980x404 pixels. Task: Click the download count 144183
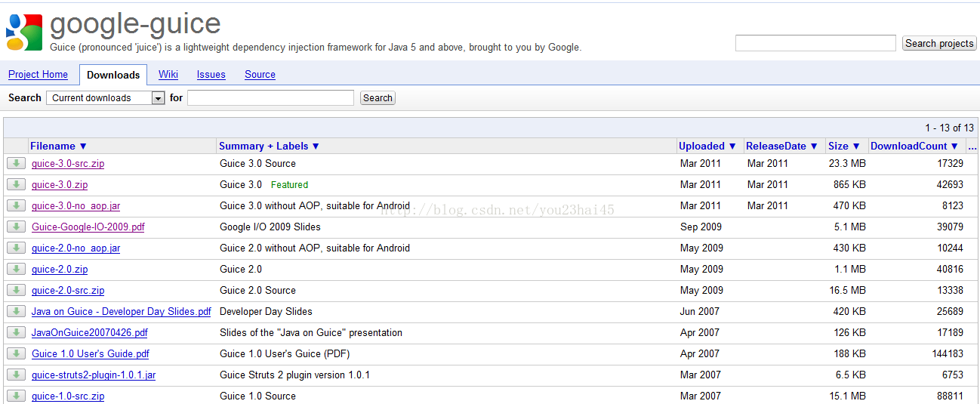point(948,353)
